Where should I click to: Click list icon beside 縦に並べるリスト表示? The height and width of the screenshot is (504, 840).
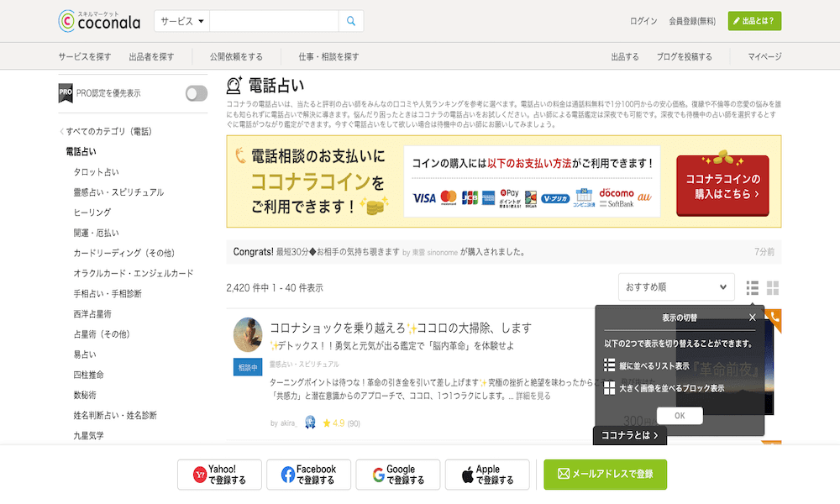pyautogui.click(x=609, y=365)
